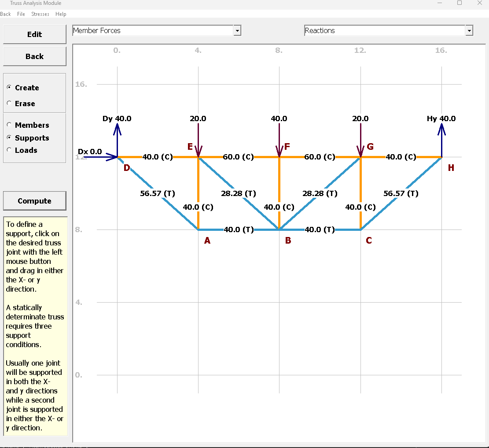Click joint label C
This screenshot has height=448, width=489.
(x=369, y=241)
